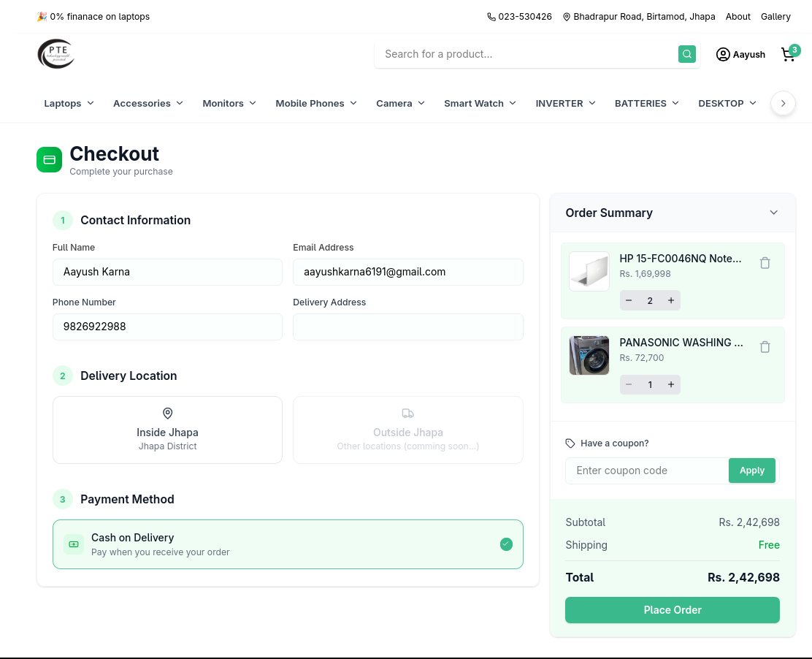Click the coupon tag icon

click(x=570, y=443)
